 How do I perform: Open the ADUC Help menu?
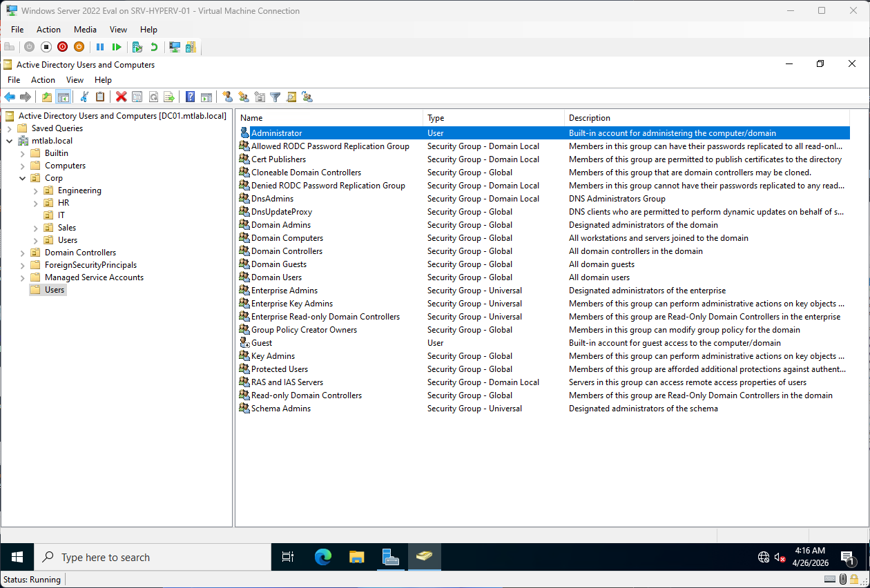(103, 80)
